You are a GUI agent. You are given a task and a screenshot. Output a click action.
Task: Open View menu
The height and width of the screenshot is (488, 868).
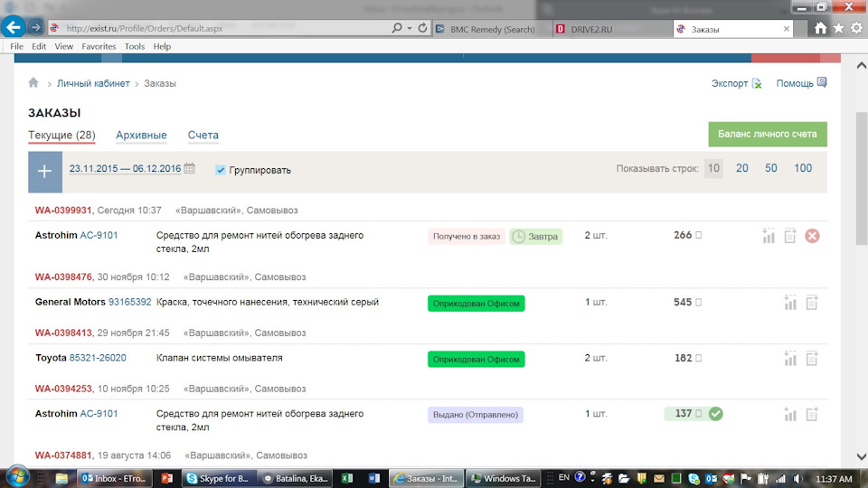(63, 46)
